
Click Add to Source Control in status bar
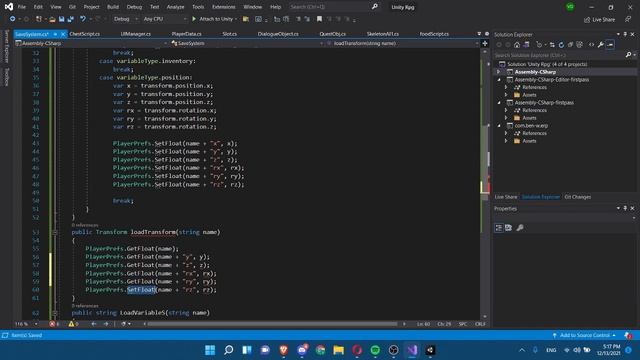[x=584, y=335]
